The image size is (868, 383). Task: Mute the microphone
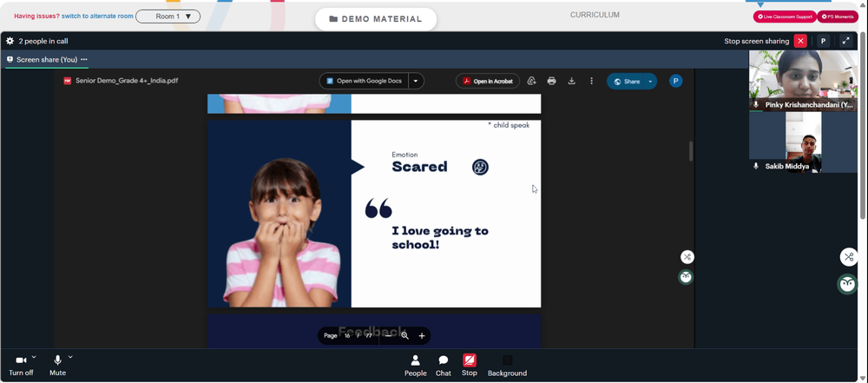pos(57,366)
